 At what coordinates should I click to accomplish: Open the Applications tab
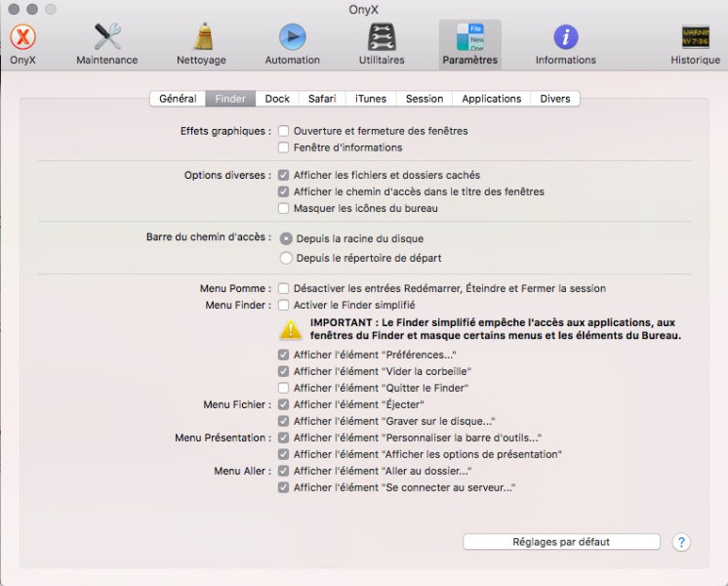491,99
